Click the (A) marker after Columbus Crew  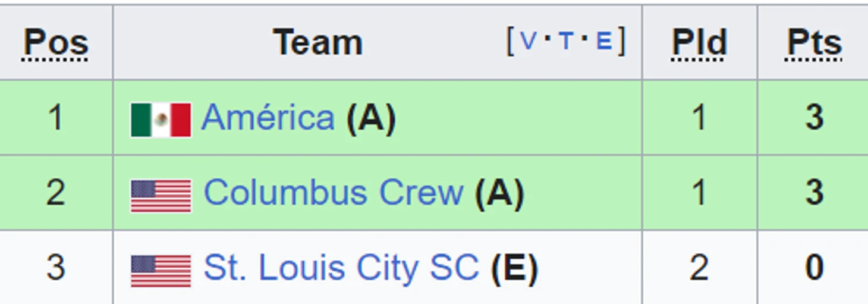point(499,193)
